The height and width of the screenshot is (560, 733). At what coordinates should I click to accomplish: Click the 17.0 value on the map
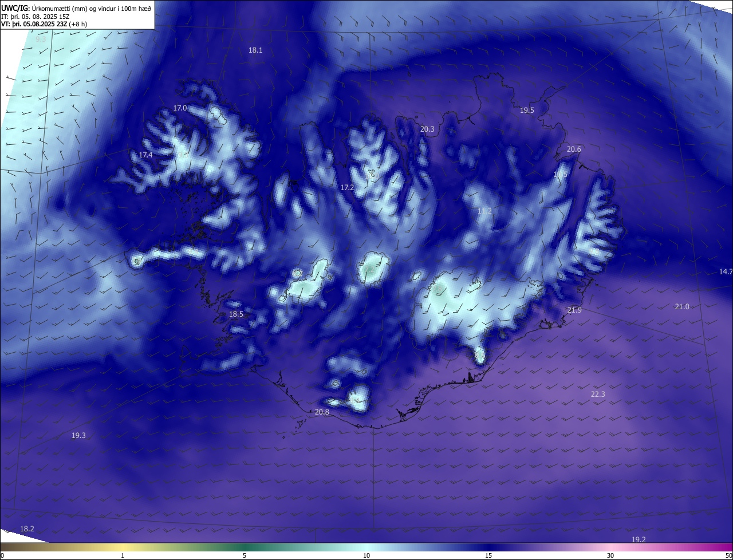coord(180,108)
